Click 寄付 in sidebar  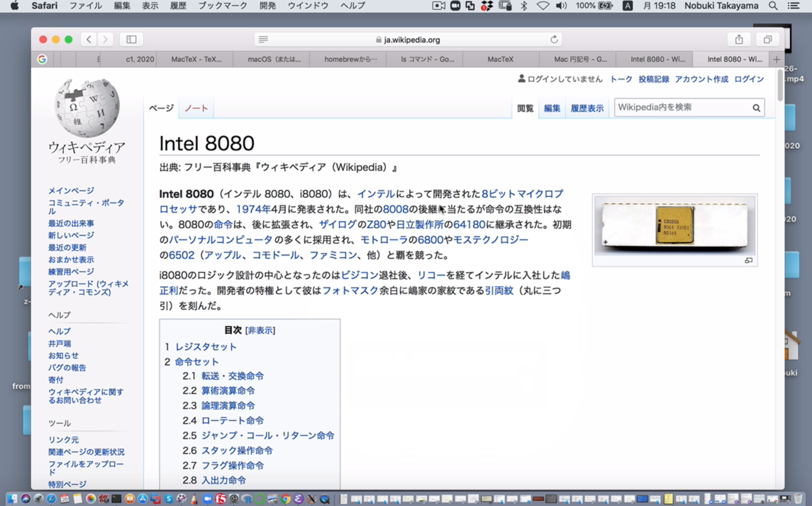point(56,380)
